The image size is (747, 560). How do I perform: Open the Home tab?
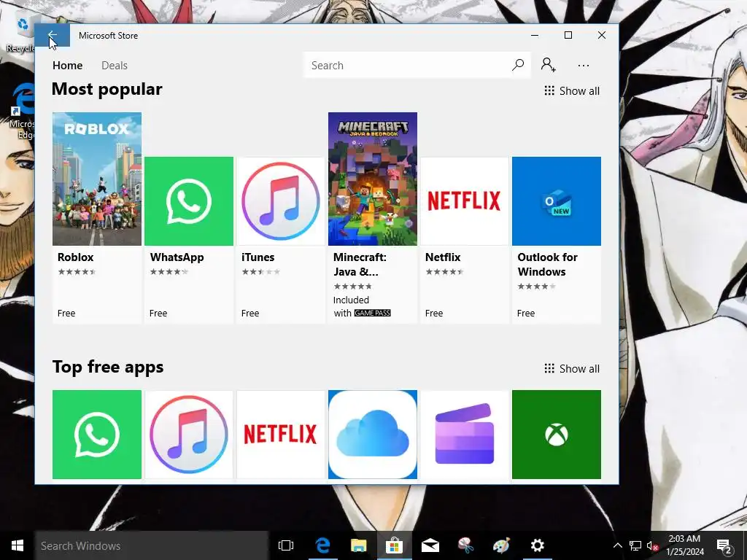tap(67, 65)
